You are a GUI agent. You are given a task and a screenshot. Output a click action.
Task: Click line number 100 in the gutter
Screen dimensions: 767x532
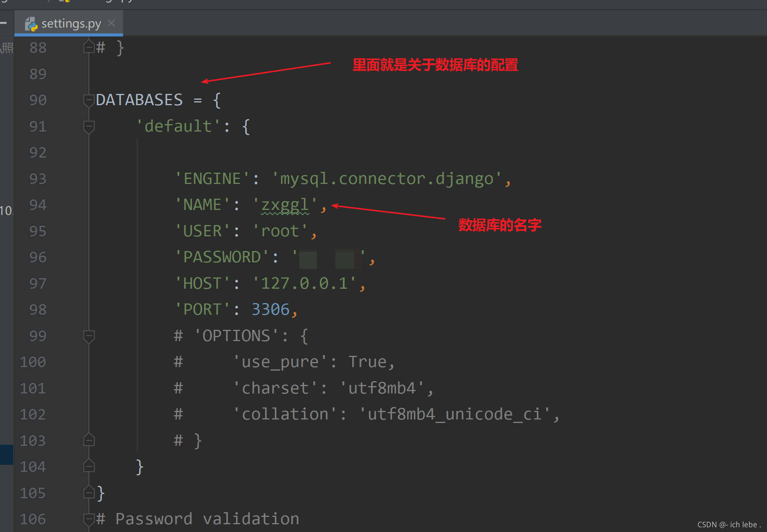[x=33, y=362]
